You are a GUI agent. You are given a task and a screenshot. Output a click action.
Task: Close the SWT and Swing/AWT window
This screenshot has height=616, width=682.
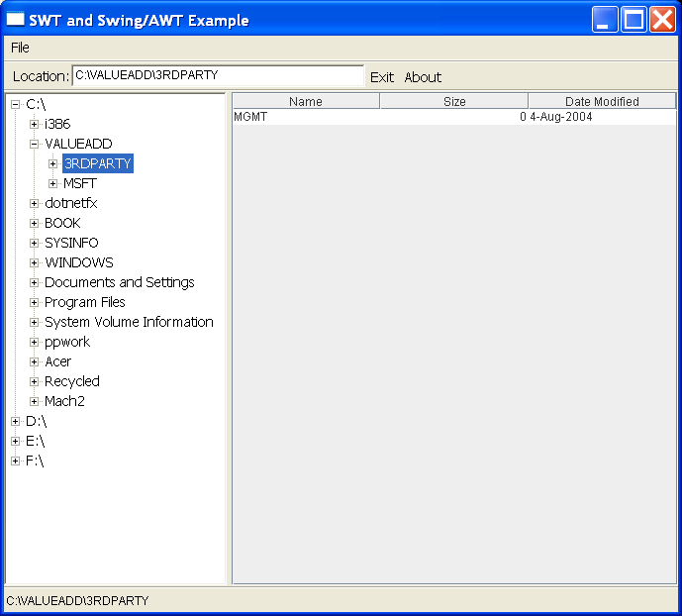(x=662, y=20)
